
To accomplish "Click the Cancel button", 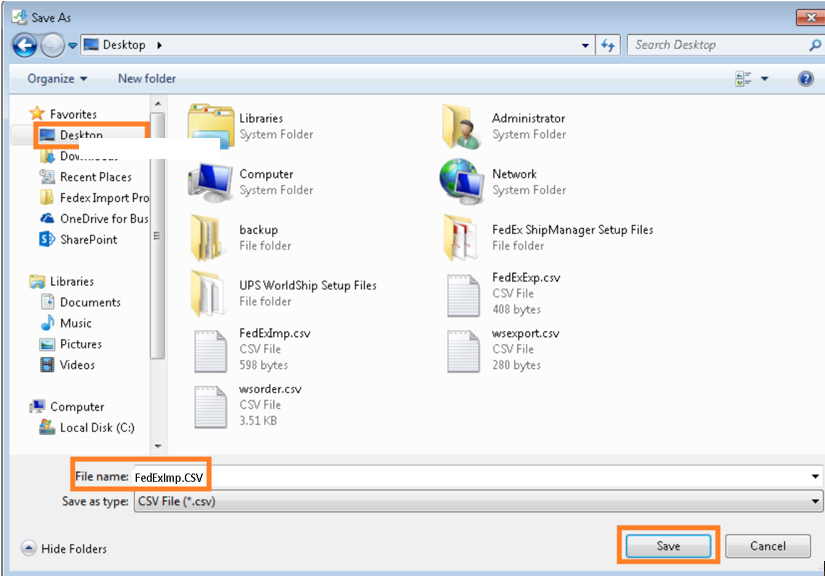I will tap(768, 547).
